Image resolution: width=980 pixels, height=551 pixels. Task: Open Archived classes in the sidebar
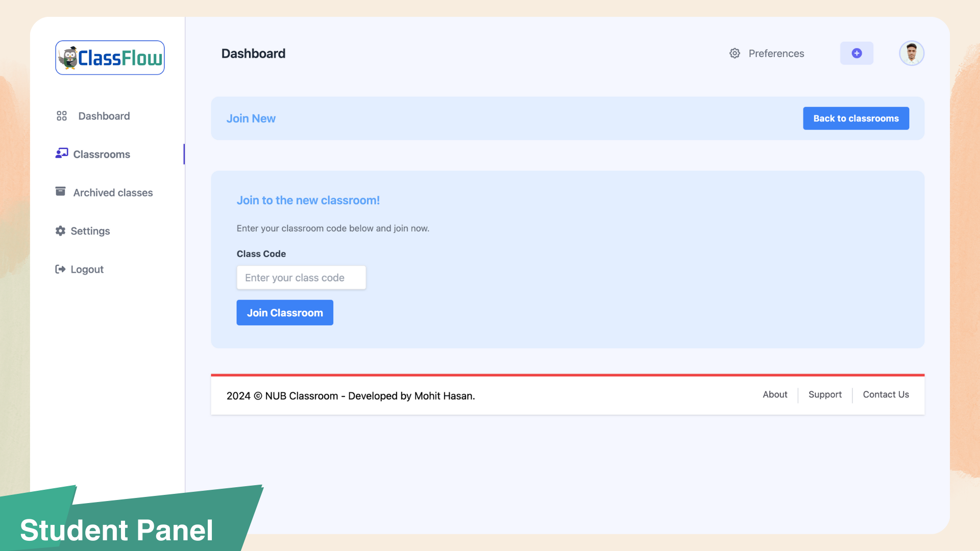pos(113,192)
